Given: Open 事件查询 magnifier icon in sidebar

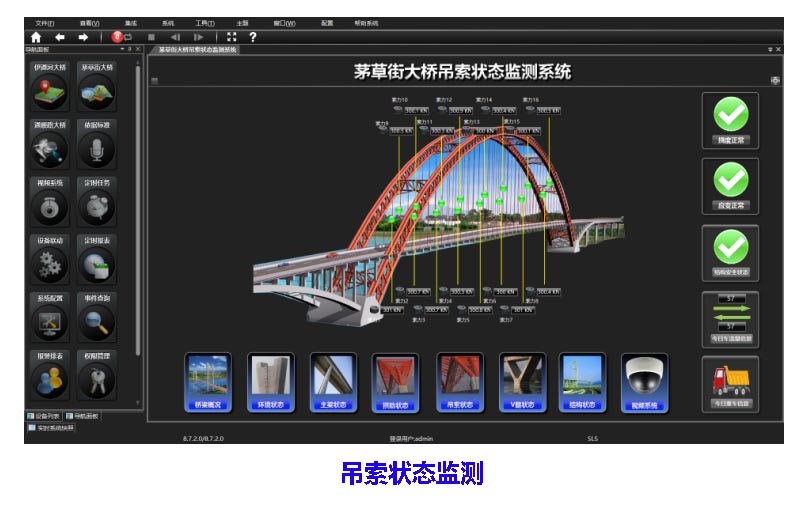Looking at the screenshot, I should click(98, 320).
